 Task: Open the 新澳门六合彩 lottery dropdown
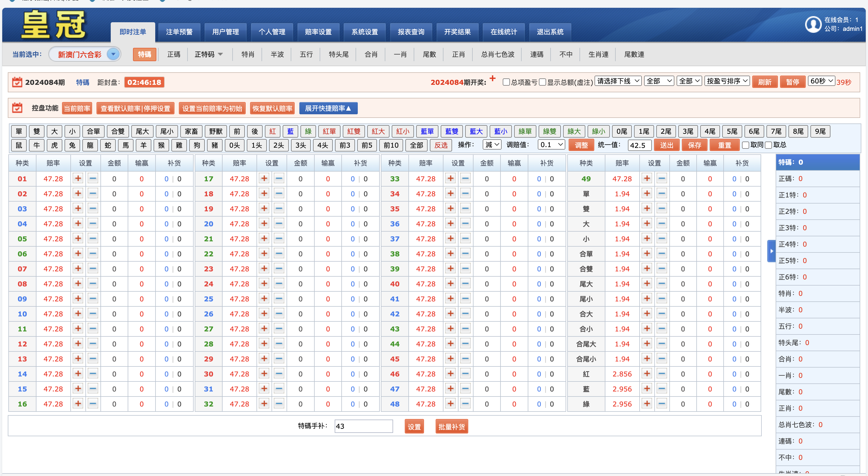(x=113, y=54)
